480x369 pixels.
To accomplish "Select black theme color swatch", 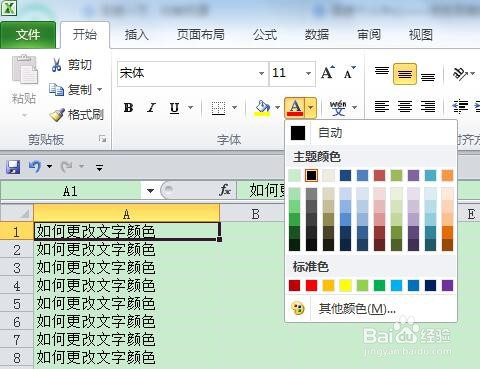I will pos(311,175).
